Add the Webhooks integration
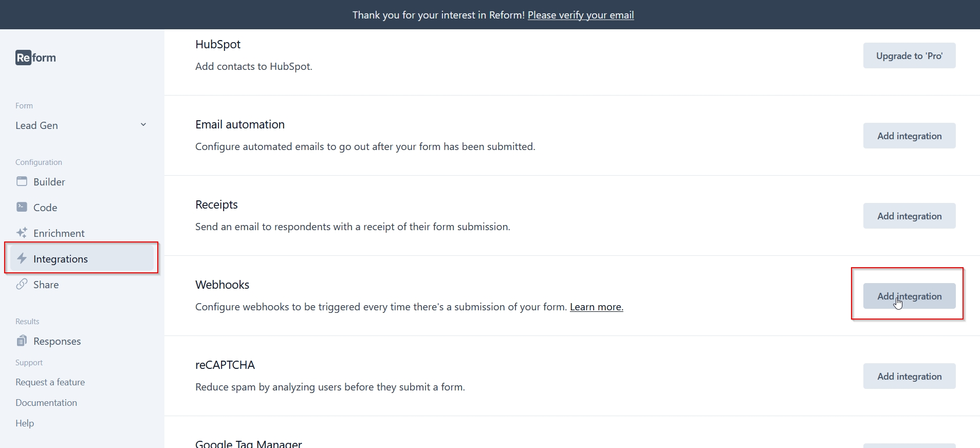Screen dimensions: 980x448 point(909,296)
